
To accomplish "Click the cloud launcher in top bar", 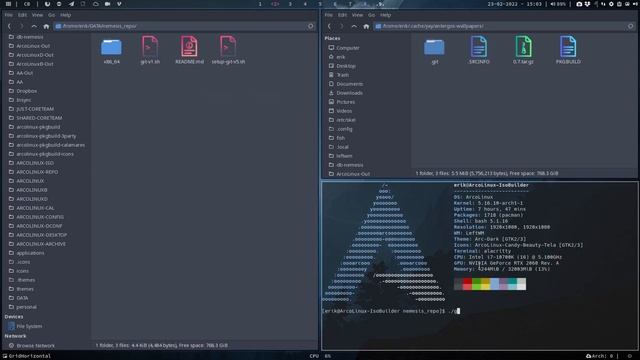I will click(96, 4).
